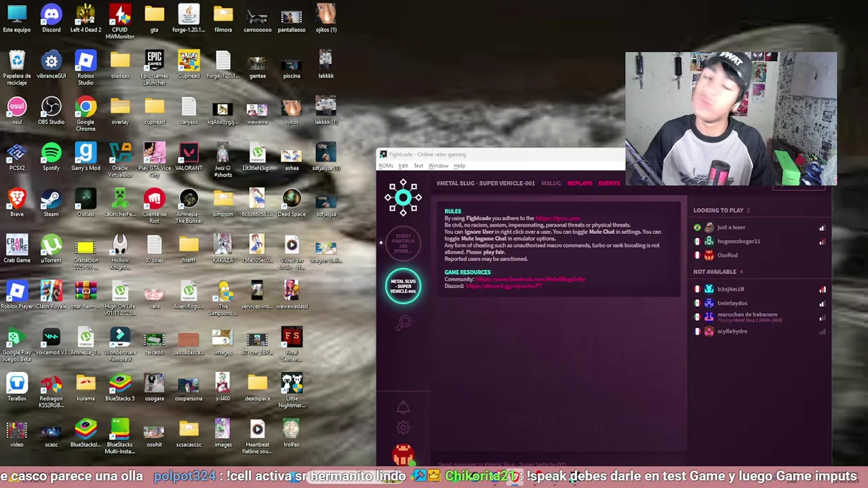Open the Dead Space game shortcut
The height and width of the screenshot is (488, 868).
(x=292, y=203)
